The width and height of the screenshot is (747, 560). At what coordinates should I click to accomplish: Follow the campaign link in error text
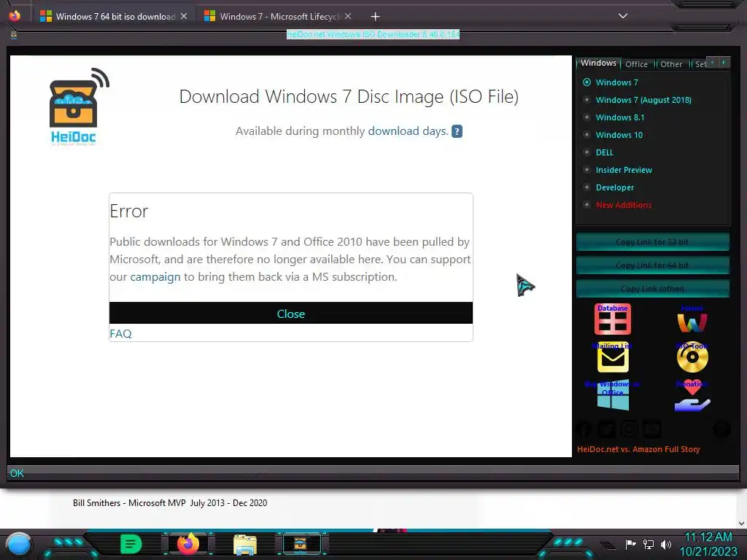click(155, 276)
